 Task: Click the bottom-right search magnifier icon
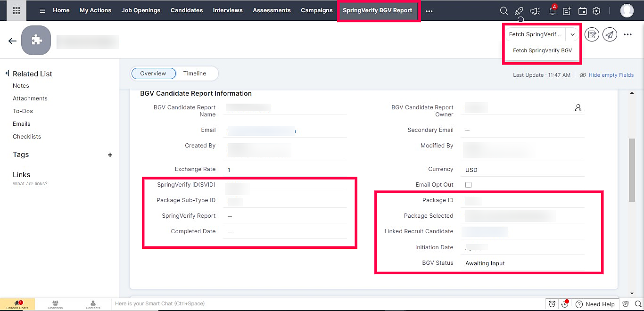coord(637,304)
